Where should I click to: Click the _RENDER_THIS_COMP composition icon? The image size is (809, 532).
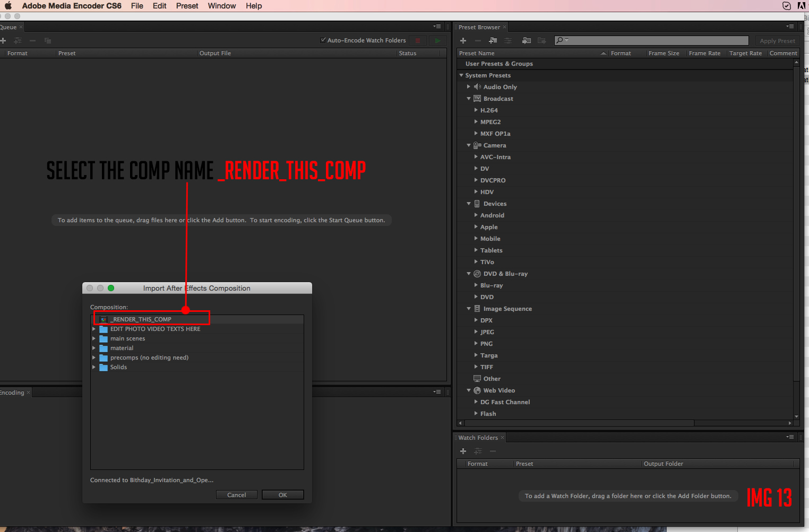pos(104,320)
